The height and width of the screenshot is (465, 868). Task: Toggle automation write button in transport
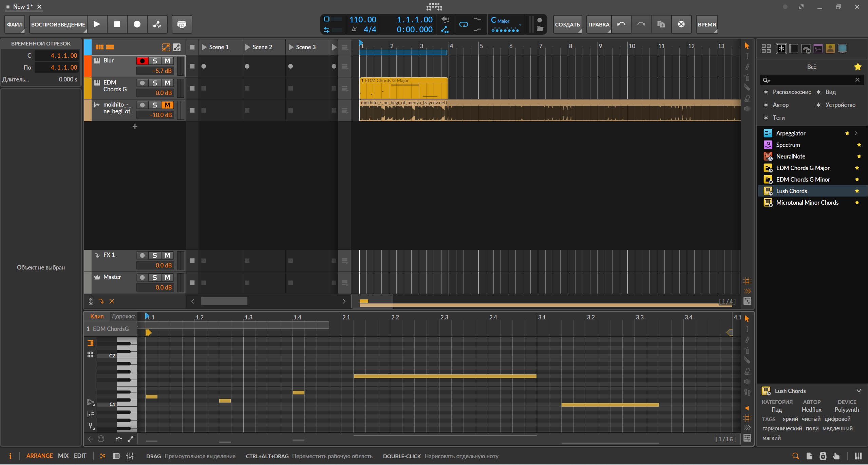(x=157, y=24)
